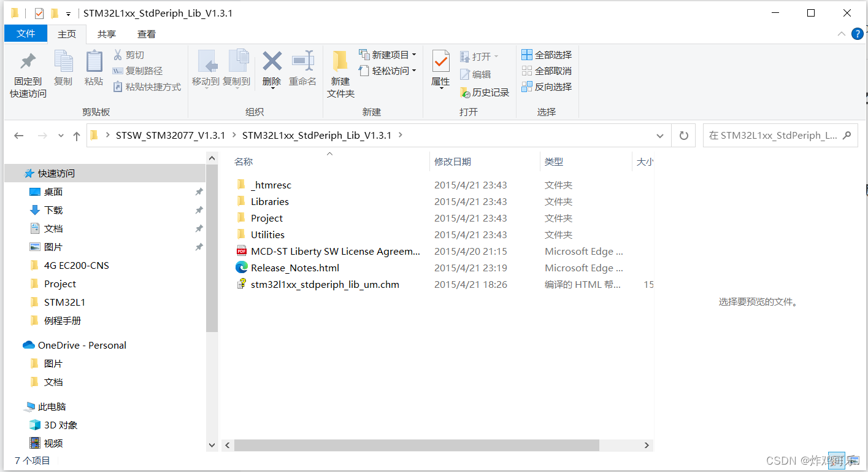Click the horizontal scrollbar of file list
This screenshot has width=868, height=472.
pyautogui.click(x=416, y=445)
